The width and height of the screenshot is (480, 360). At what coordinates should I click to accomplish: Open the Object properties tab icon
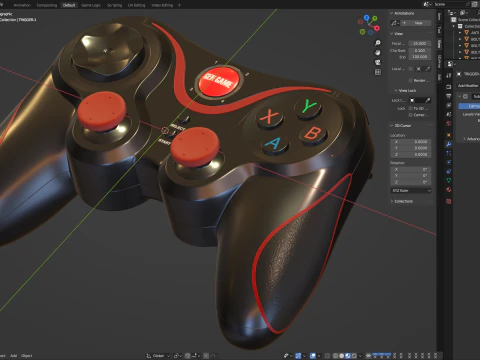pyautogui.click(x=449, y=135)
